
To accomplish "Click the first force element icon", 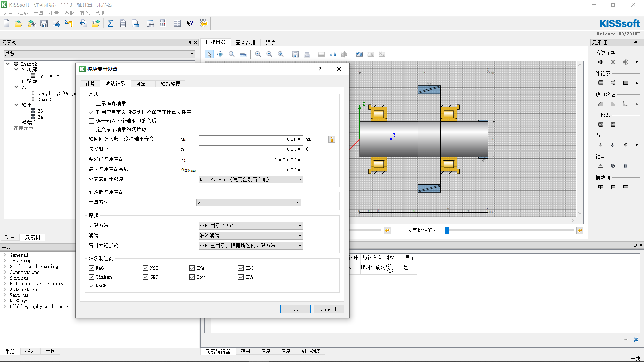I will pos(601,145).
